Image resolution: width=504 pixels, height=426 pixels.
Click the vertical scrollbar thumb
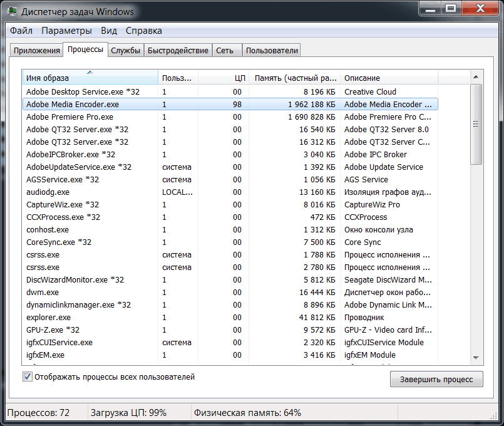coord(476,125)
